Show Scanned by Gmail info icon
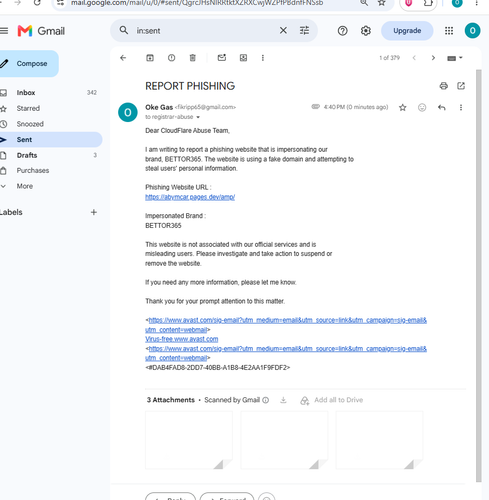The height and width of the screenshot is (500, 489). pyautogui.click(x=266, y=400)
